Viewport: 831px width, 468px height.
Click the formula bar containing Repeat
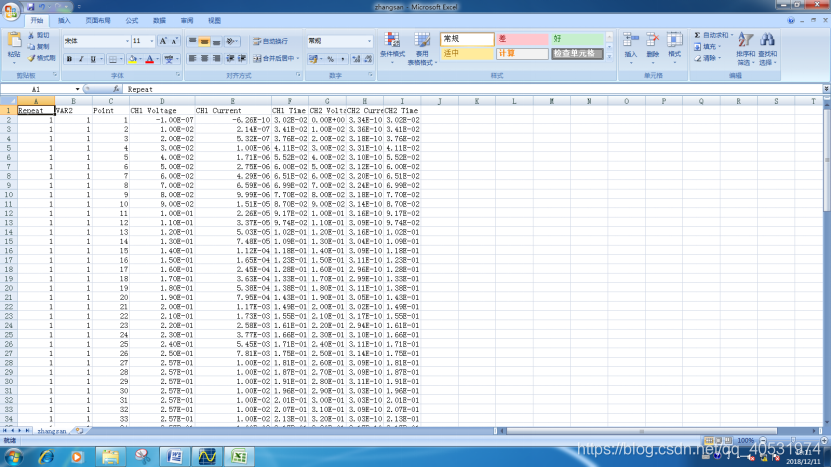473,89
